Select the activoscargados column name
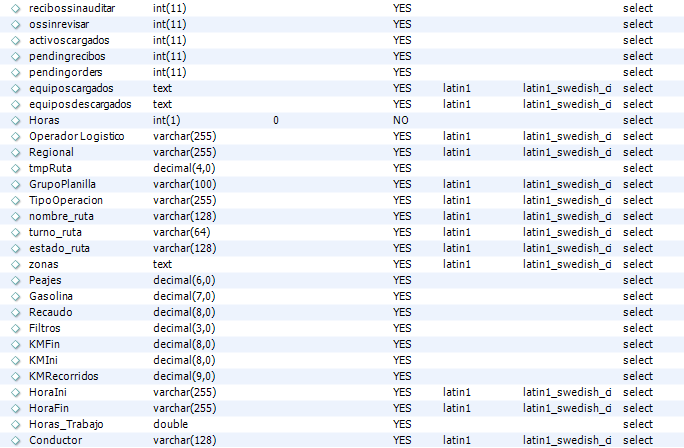 (69, 41)
